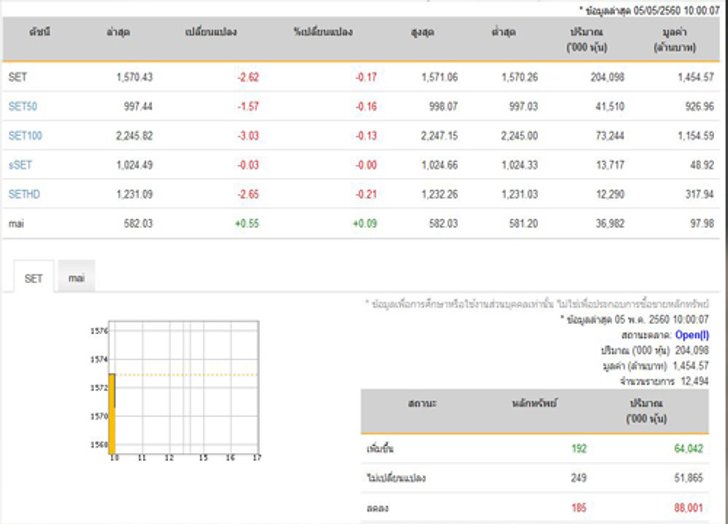Image resolution: width=728 pixels, height=524 pixels.
Task: Click declining volume 88,001
Action: pos(689,508)
